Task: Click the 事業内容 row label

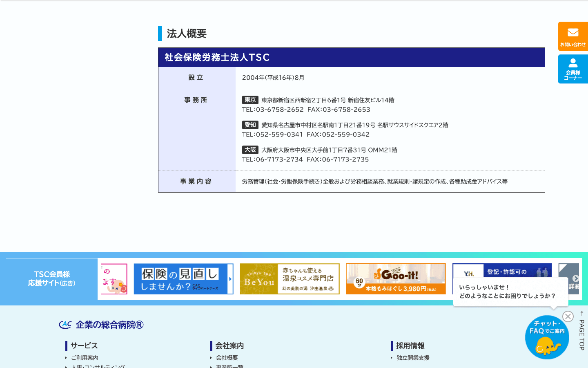Action: point(196,181)
